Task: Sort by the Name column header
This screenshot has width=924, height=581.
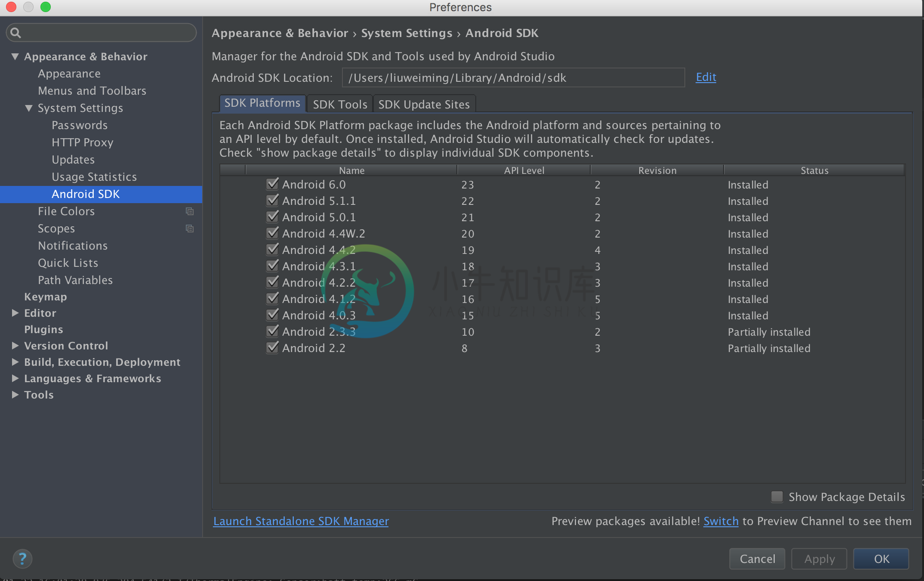Action: (x=351, y=170)
